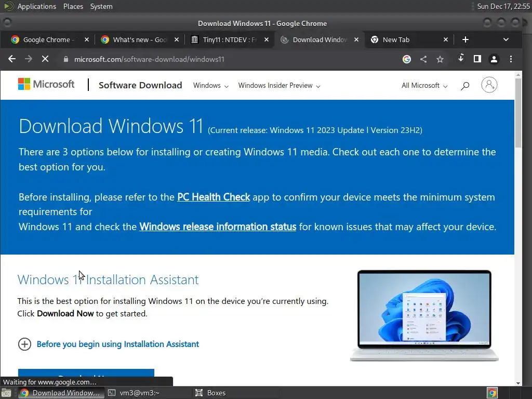This screenshot has width=532, height=399.
Task: Click Chrome icon in bottom-right tray
Action: 492,393
